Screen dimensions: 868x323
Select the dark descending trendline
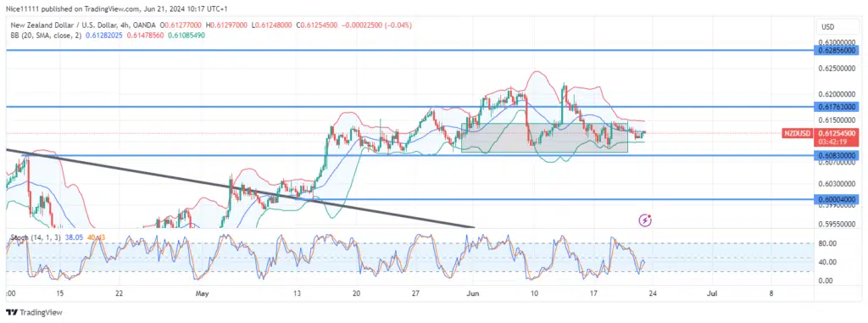(x=240, y=188)
